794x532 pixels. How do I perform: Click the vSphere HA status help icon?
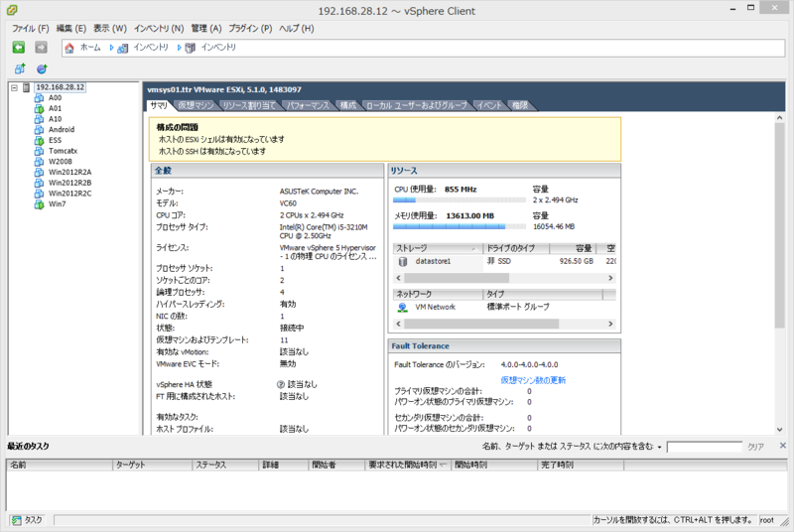click(281, 385)
